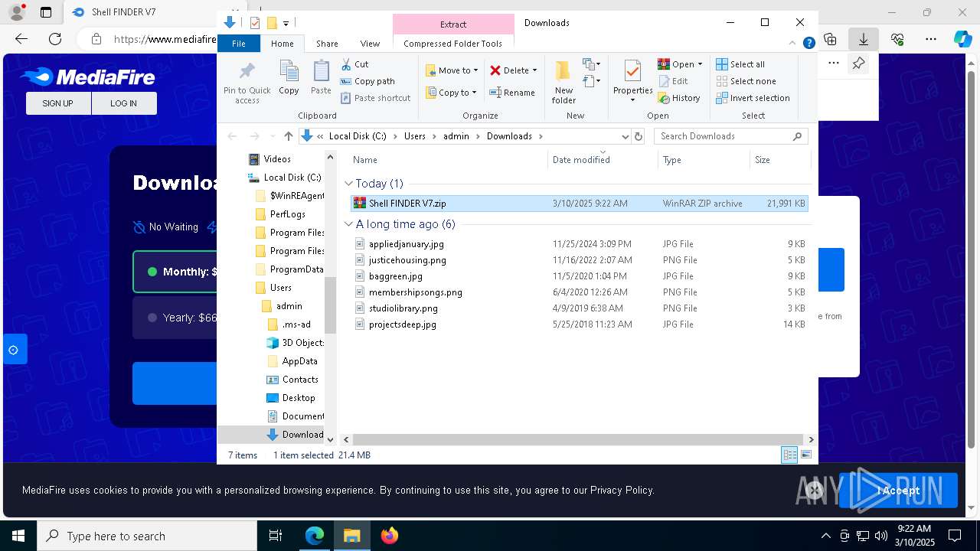Collapse the Today group
980x551 pixels.
[348, 184]
